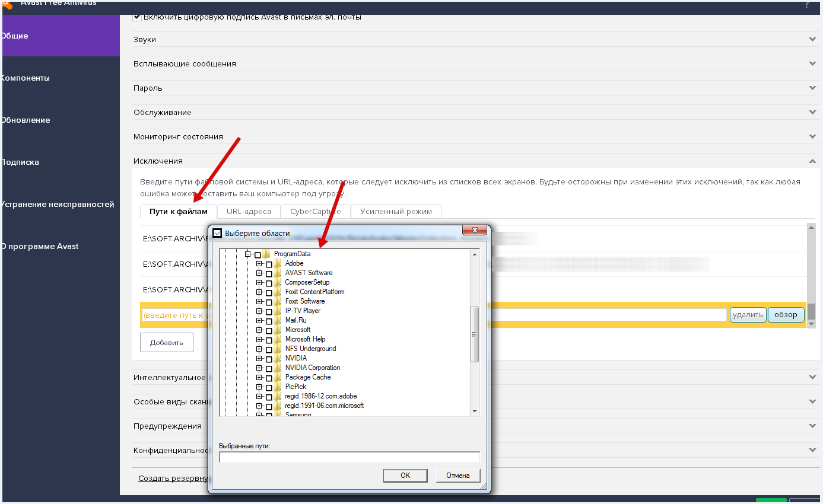823x504 pixels.
Task: Tick the Foxit Software checkbox
Action: click(269, 302)
